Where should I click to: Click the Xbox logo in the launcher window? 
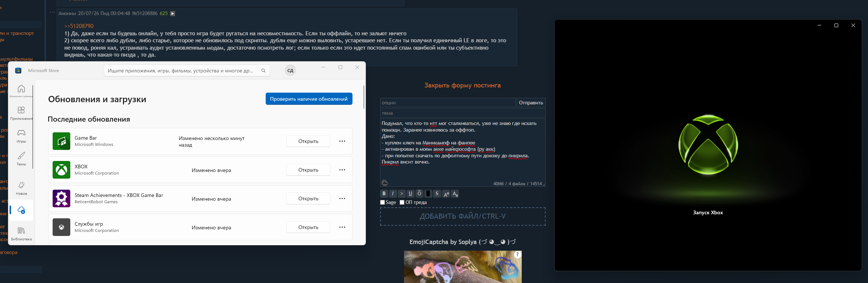pos(708,145)
